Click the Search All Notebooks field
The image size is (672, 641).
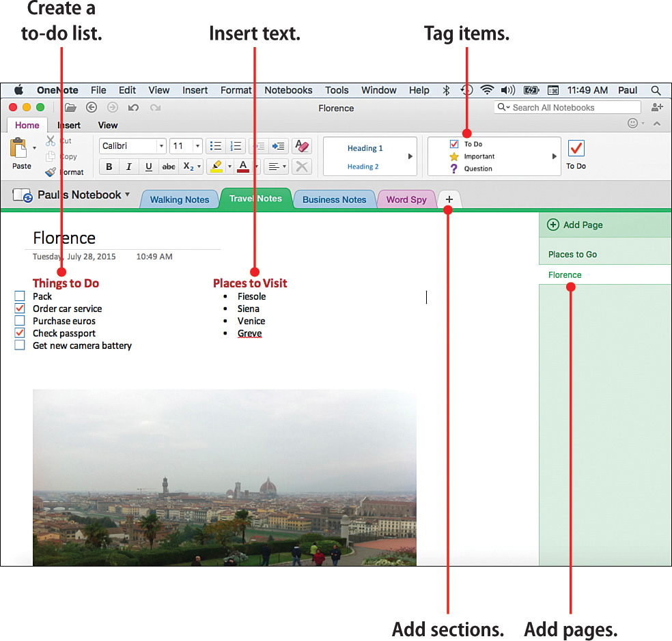[x=568, y=108]
